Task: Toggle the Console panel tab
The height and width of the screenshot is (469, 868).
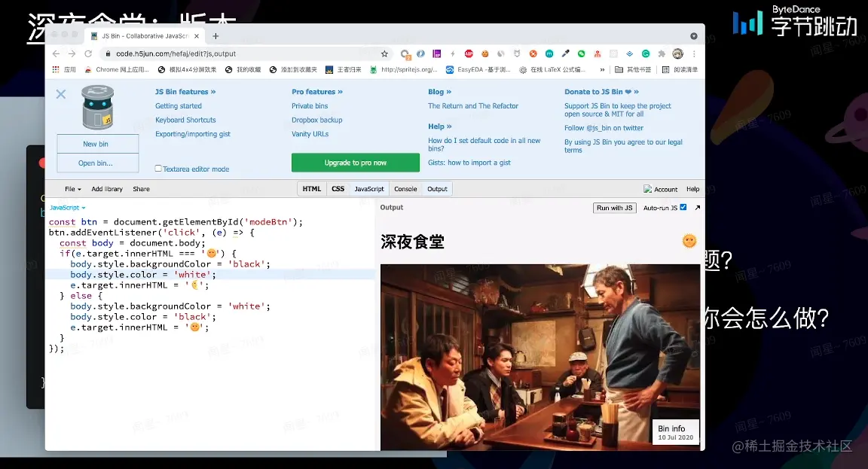Action: pyautogui.click(x=406, y=189)
